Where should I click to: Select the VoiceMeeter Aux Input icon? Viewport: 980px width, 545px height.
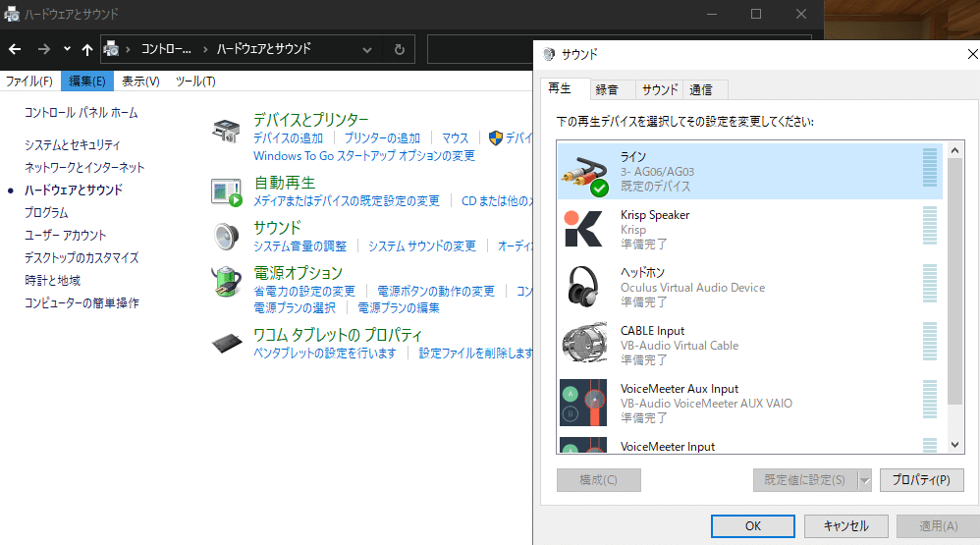click(583, 404)
